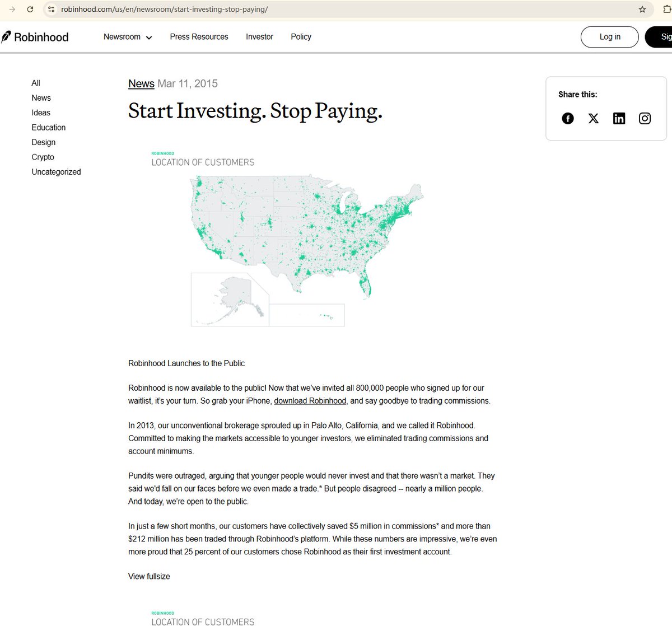Screen dimensions: 672x626
Task: Click the browser forward arrow
Action: click(12, 10)
